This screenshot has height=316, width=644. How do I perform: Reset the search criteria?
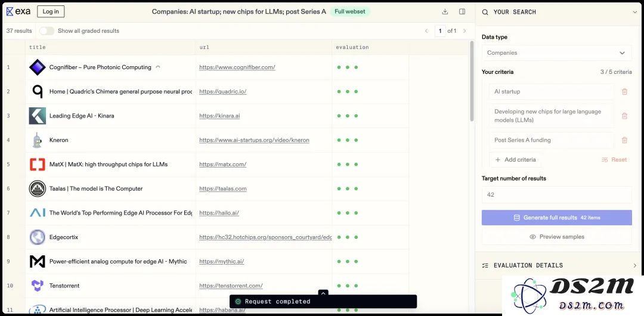614,159
